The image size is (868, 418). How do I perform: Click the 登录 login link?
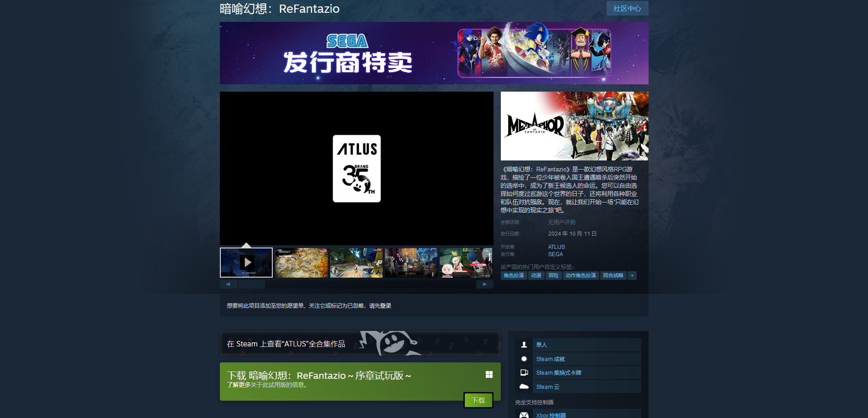click(x=386, y=306)
